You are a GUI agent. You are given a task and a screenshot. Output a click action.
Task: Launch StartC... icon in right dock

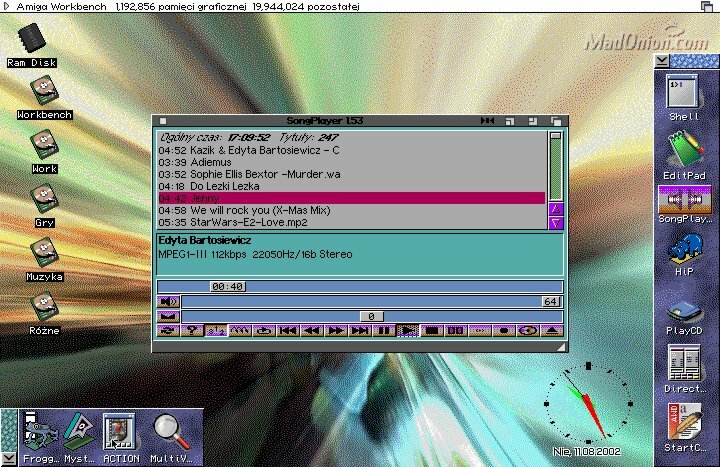(x=685, y=428)
